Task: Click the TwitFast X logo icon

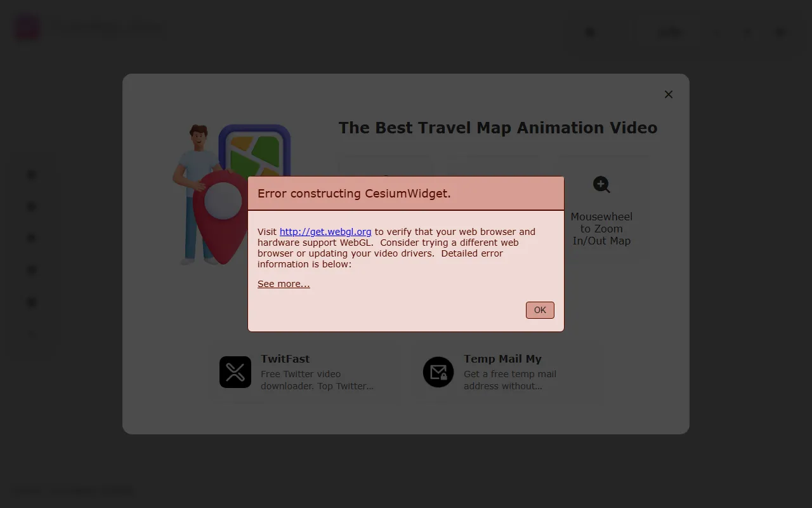Action: (235, 372)
